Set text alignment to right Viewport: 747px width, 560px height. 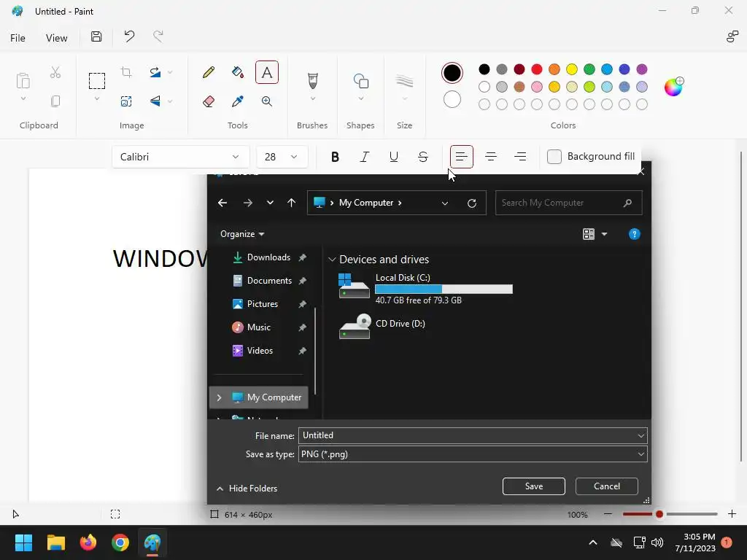tap(520, 157)
